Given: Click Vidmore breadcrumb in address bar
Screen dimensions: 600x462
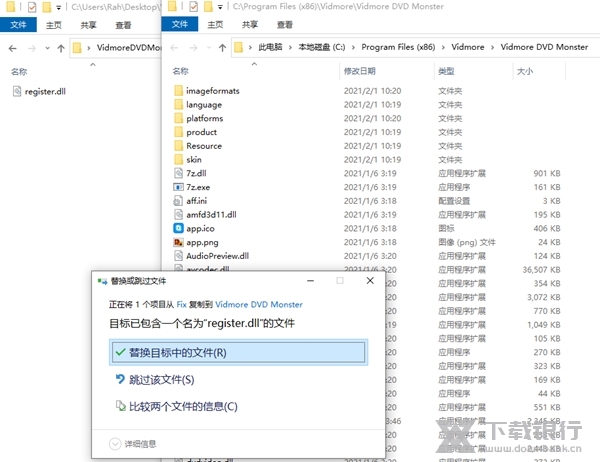Looking at the screenshot, I should pyautogui.click(x=468, y=47).
